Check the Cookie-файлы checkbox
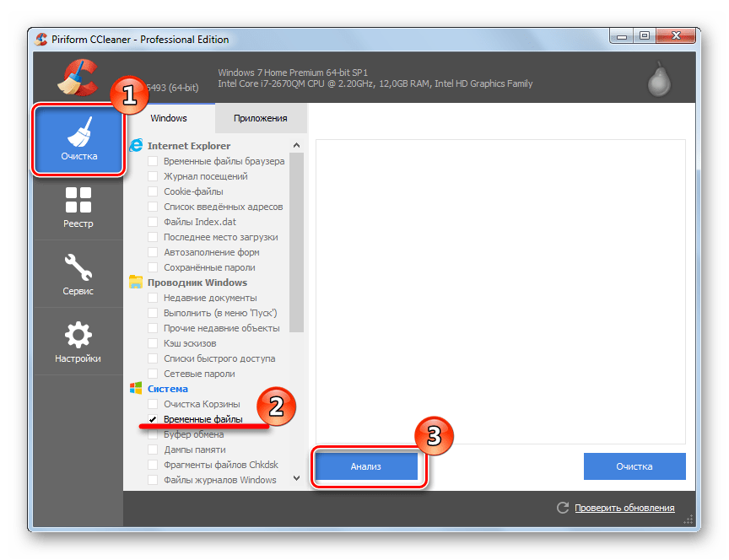This screenshot has width=729, height=560. click(153, 191)
